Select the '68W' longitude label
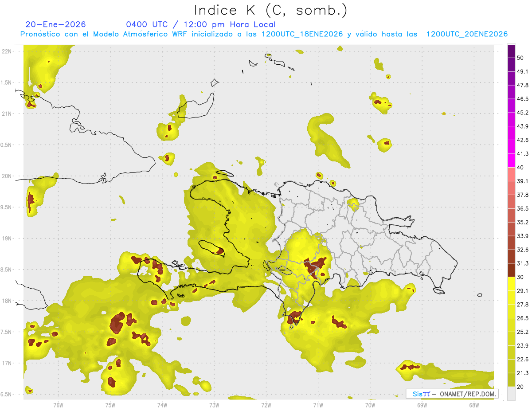The image size is (532, 411). click(474, 404)
